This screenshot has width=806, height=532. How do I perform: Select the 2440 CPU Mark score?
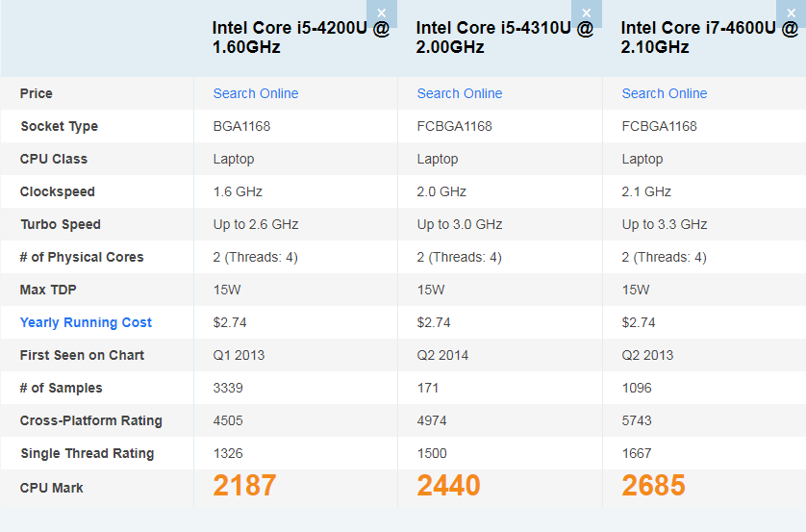pyautogui.click(x=448, y=486)
